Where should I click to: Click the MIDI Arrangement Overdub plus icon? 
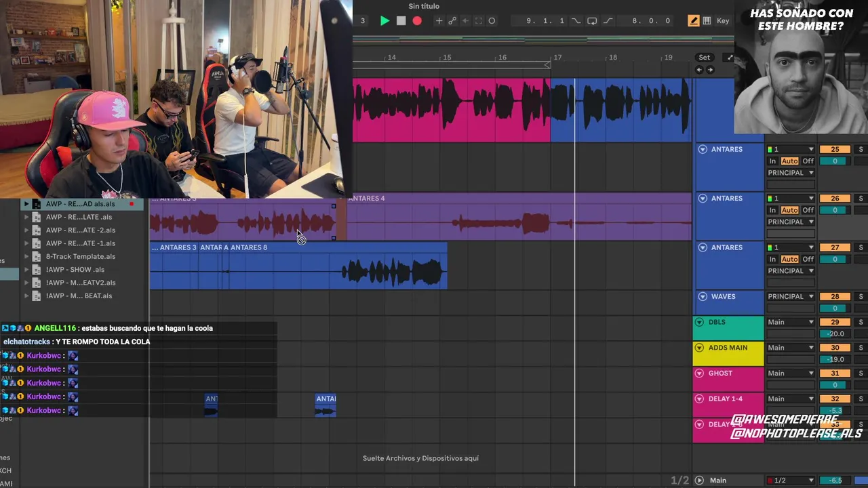pos(439,21)
